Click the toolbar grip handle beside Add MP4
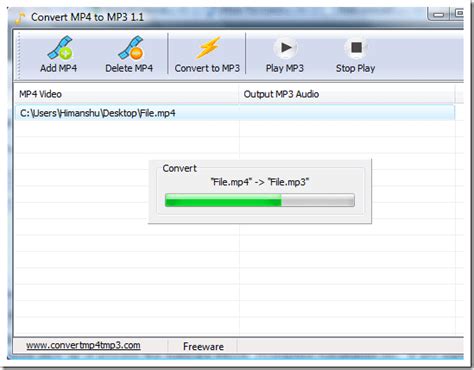474x370 pixels. (19, 55)
